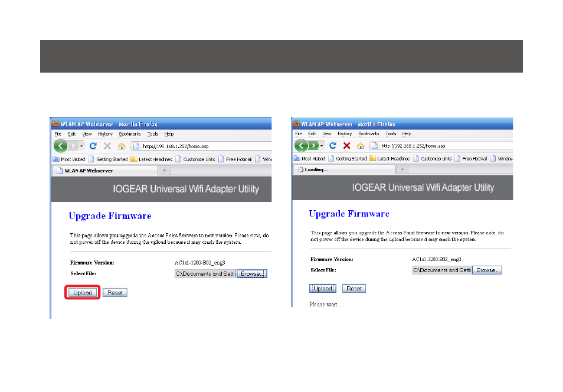
Task: Click greyed Stop X icon in left window
Action: pyautogui.click(x=107, y=146)
